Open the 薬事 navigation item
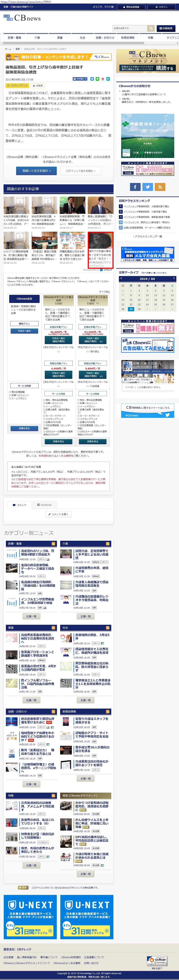 pos(60,38)
